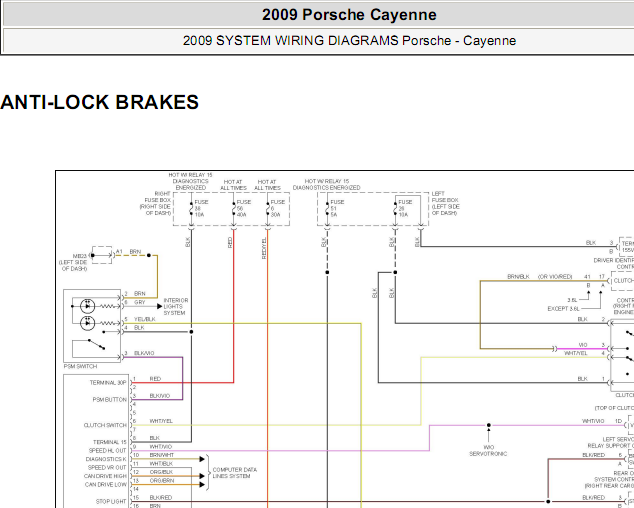The image size is (634, 508).
Task: Click the 'YEL/BLK' wire label
Action: (x=145, y=319)
